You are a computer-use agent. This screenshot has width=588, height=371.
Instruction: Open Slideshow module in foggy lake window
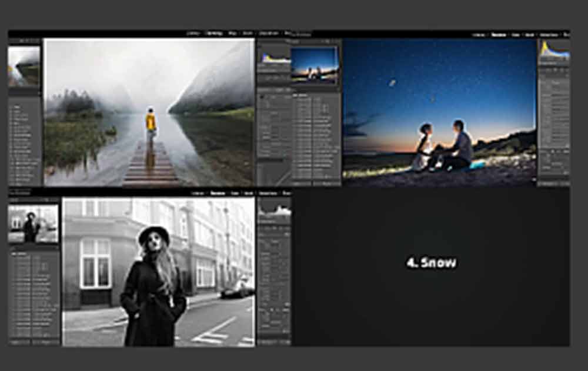[269, 34]
